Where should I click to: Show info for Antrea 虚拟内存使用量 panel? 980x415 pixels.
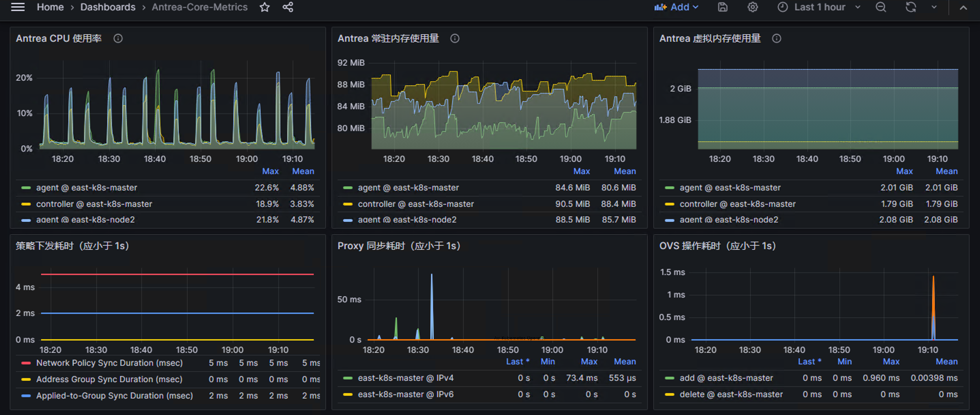coord(776,39)
